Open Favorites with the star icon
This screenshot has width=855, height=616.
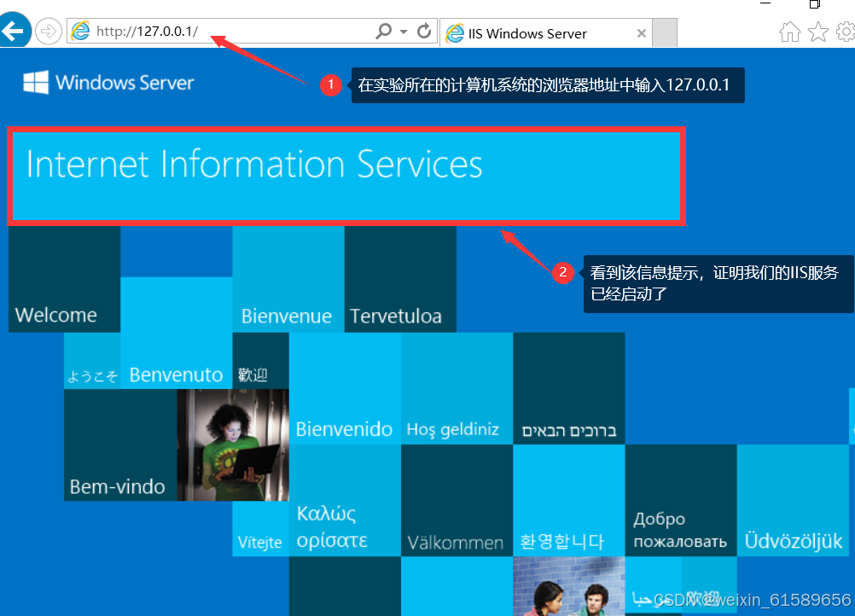click(818, 32)
